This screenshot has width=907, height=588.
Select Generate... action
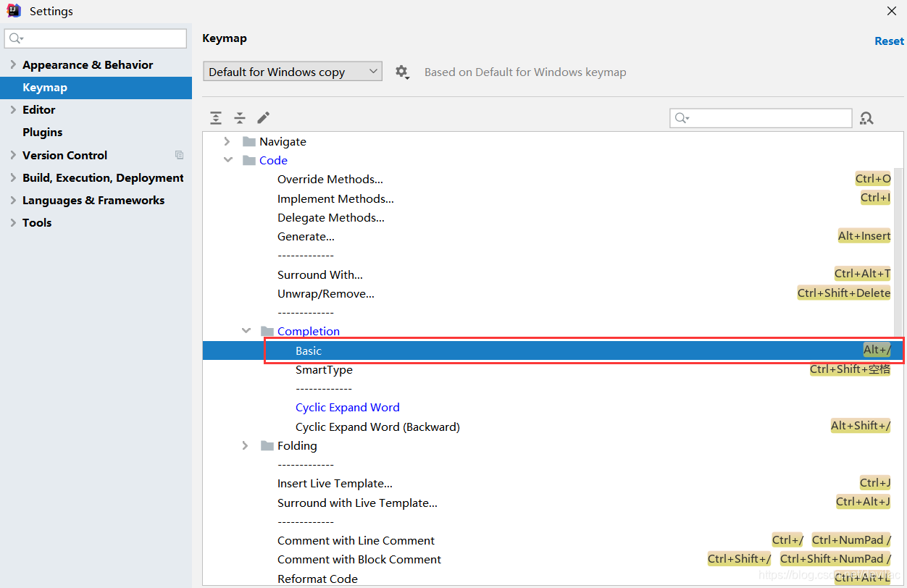tap(306, 236)
